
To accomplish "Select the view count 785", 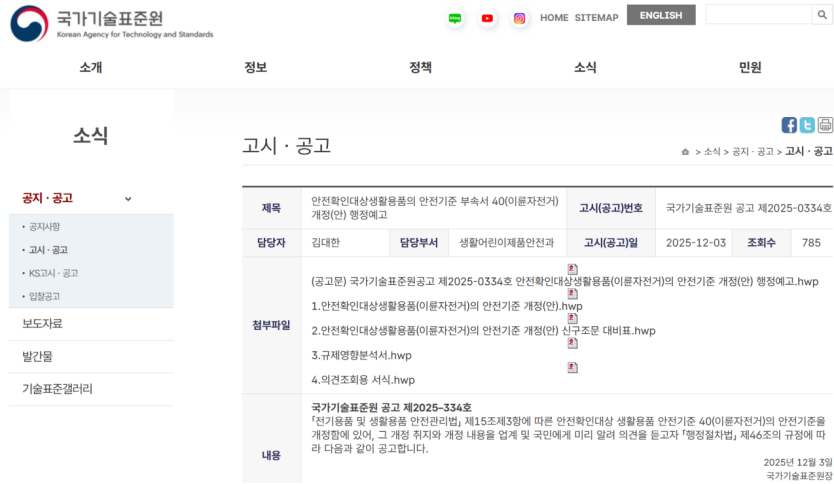I will tap(811, 243).
